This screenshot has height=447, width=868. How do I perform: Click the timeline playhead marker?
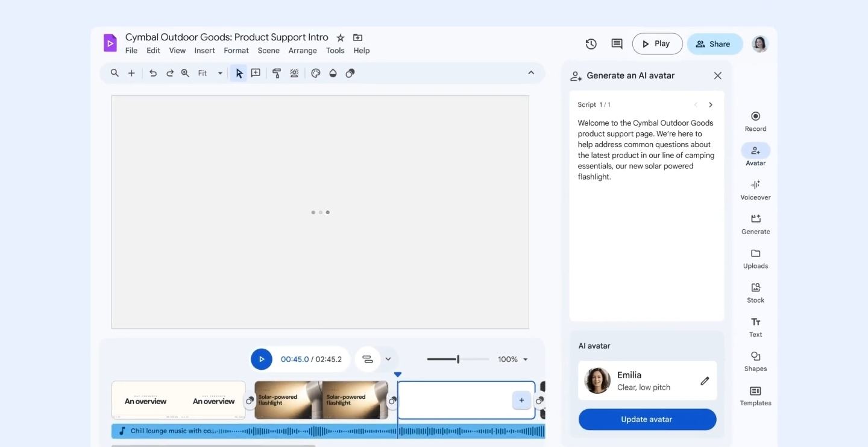coord(397,375)
